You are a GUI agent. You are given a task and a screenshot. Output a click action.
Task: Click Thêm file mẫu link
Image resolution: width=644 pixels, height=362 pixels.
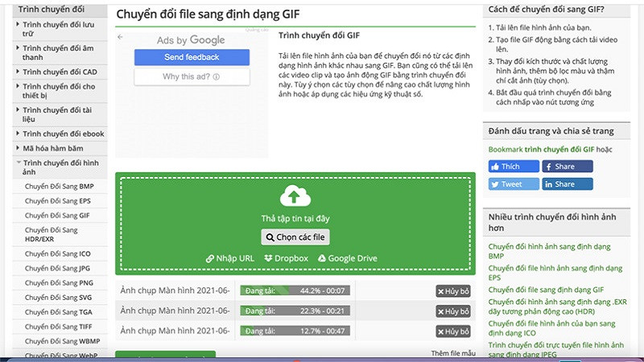pos(453,353)
